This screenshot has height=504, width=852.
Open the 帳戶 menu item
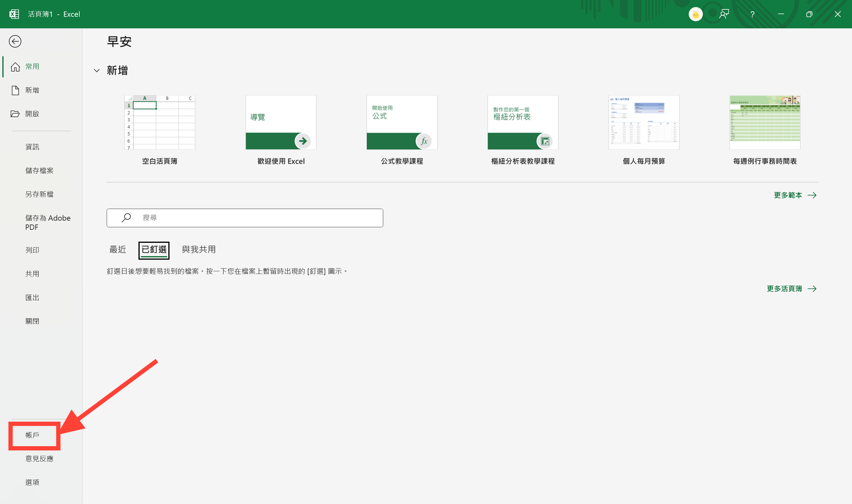[x=32, y=435]
